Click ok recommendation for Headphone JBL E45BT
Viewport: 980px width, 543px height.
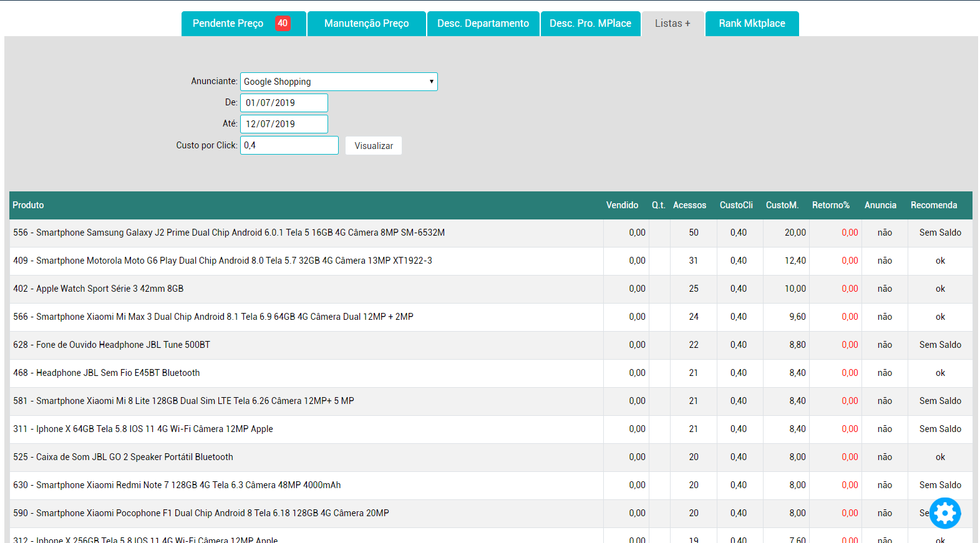pyautogui.click(x=940, y=373)
